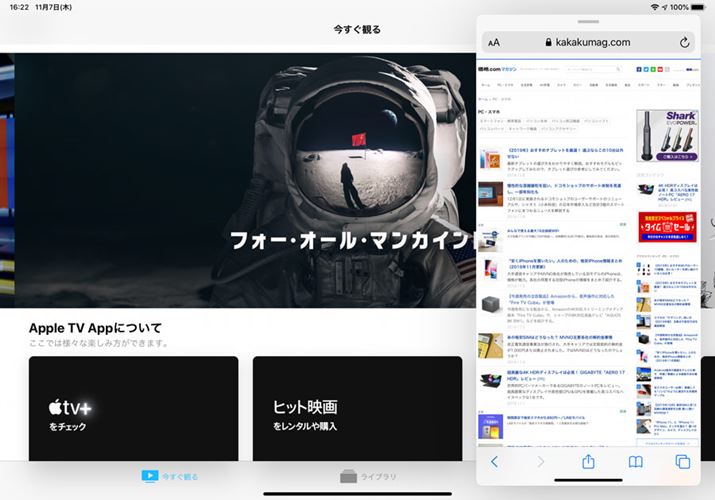Tap the Wi-Fi status icon
Screen dimensions: 715x500
[655, 7]
